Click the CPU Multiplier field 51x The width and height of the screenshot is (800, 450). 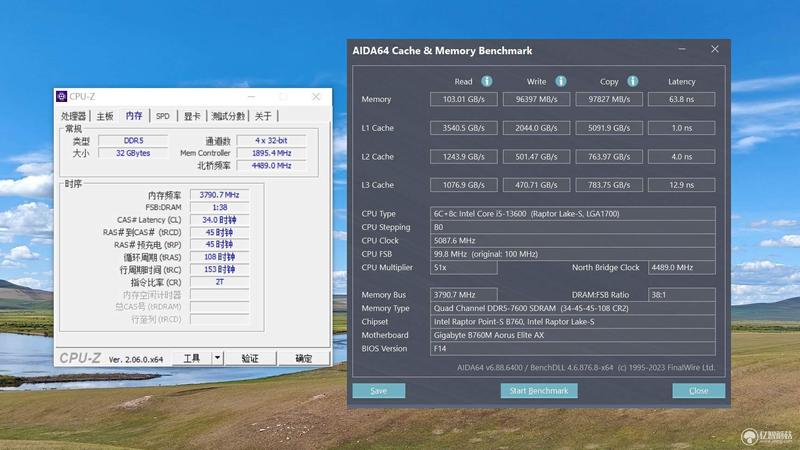point(464,267)
